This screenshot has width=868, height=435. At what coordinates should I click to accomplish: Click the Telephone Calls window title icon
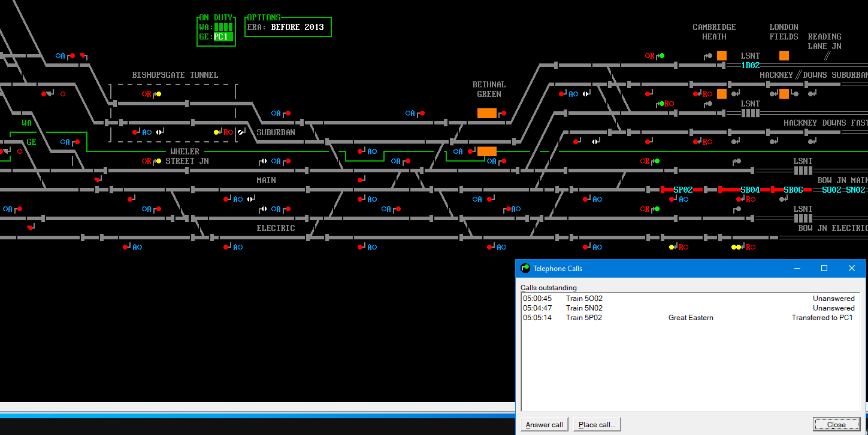525,268
